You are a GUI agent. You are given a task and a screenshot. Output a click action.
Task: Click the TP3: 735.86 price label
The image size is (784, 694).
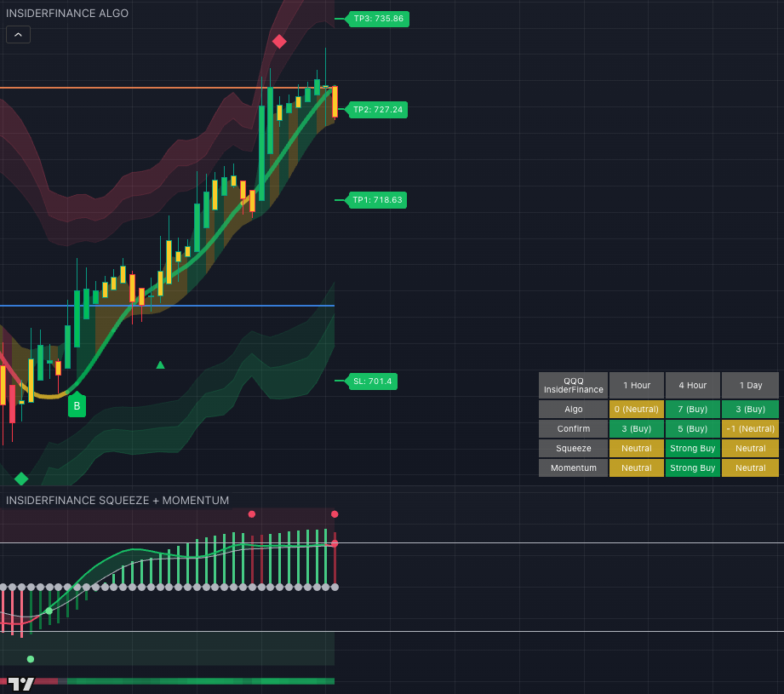379,19
